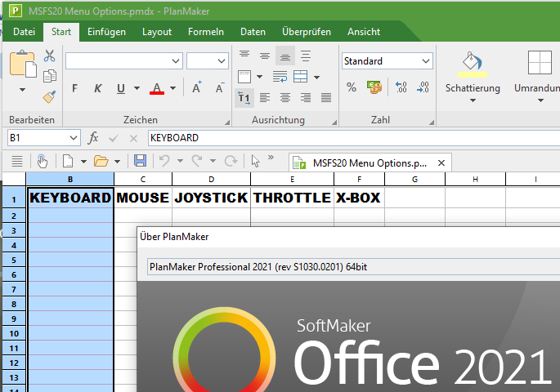Decrease font size icon
Screen dimensions: 560x392
point(220,87)
